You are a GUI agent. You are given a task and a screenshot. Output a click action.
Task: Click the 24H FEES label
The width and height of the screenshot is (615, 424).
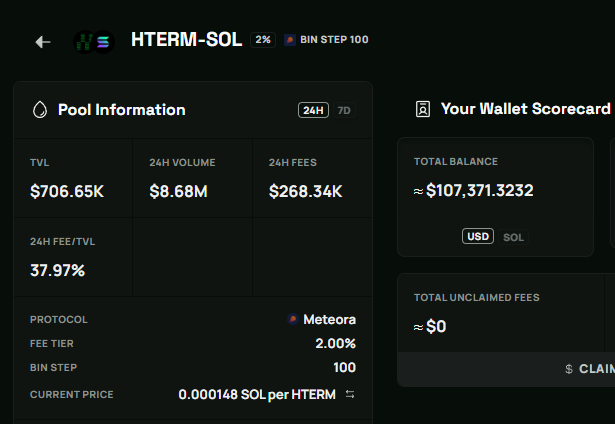(293, 162)
